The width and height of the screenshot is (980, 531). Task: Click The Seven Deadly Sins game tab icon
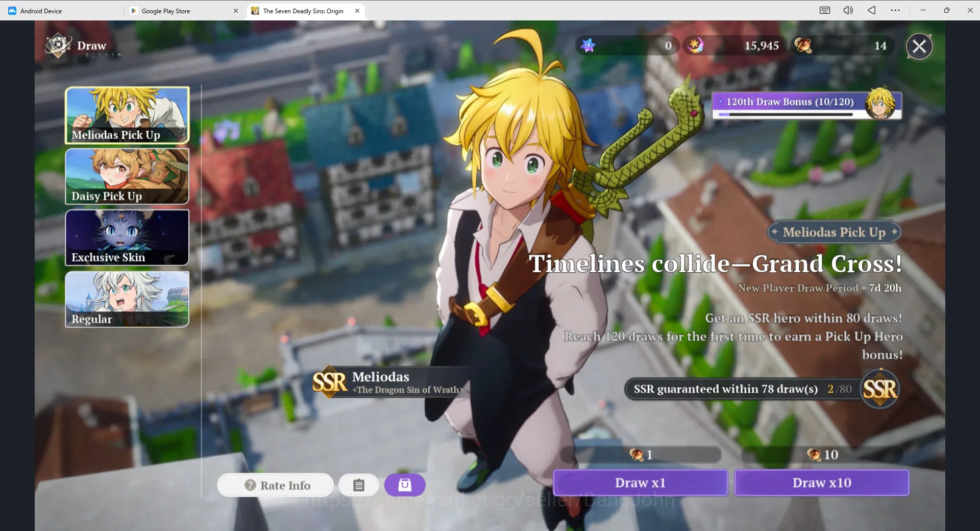[255, 11]
